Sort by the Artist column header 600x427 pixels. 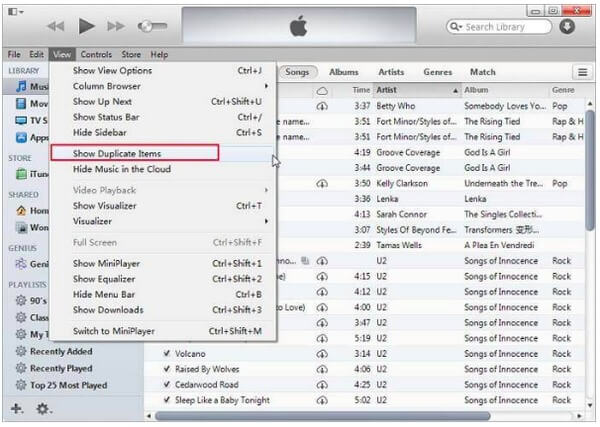(x=417, y=90)
